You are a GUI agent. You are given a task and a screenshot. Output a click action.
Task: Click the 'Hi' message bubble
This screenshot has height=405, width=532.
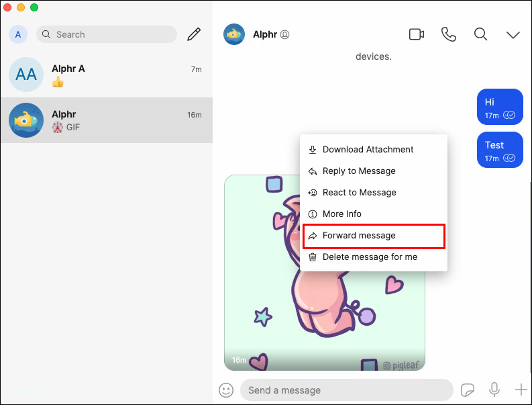500,107
